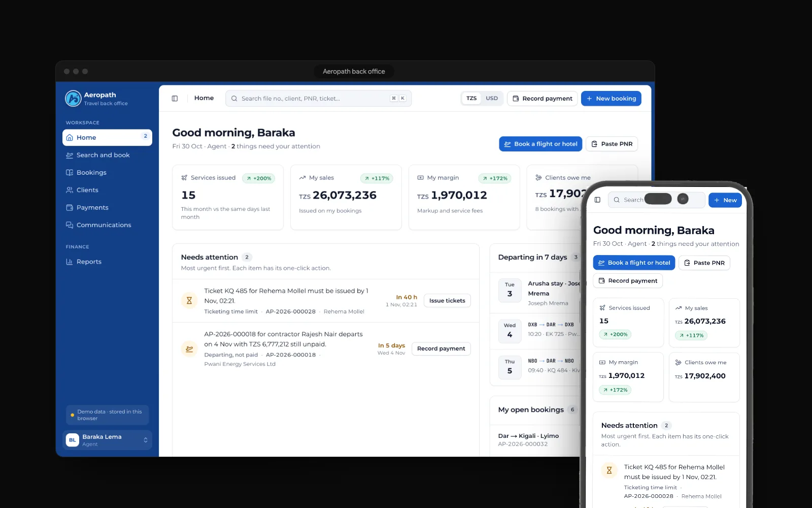Open the Clients section
The height and width of the screenshot is (508, 812).
[x=107, y=190]
